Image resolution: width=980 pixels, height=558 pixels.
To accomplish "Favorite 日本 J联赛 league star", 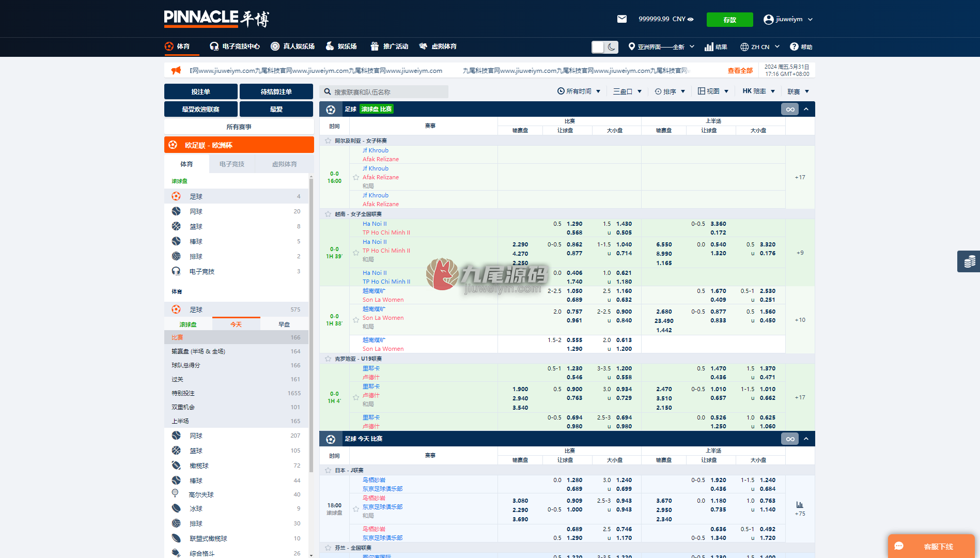I will click(x=328, y=470).
